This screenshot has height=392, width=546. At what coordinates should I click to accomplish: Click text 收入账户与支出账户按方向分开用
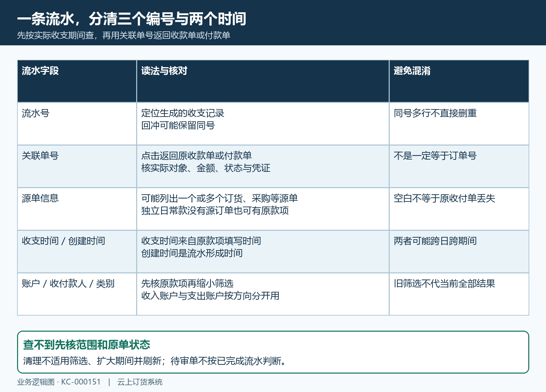click(210, 296)
